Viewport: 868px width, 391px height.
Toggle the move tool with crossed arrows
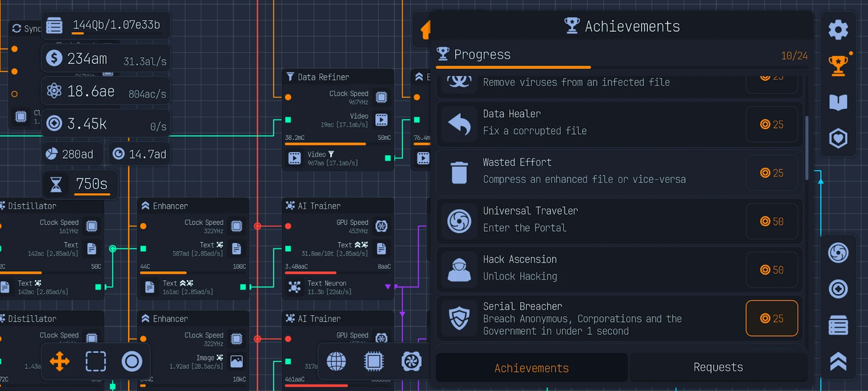click(x=59, y=360)
